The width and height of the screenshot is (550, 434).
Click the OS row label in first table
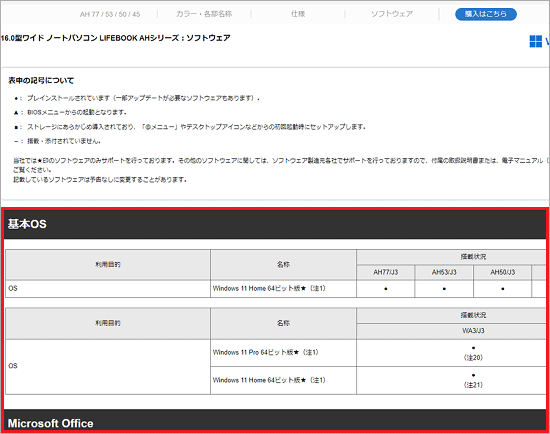[108, 288]
